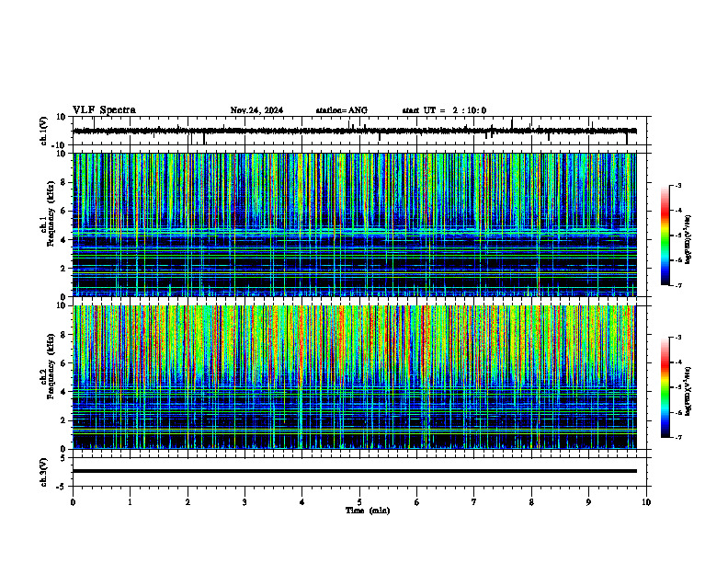The height and width of the screenshot is (563, 728).
Task: Click the ch.1 spectrogram color scale bar
Action: point(665,236)
